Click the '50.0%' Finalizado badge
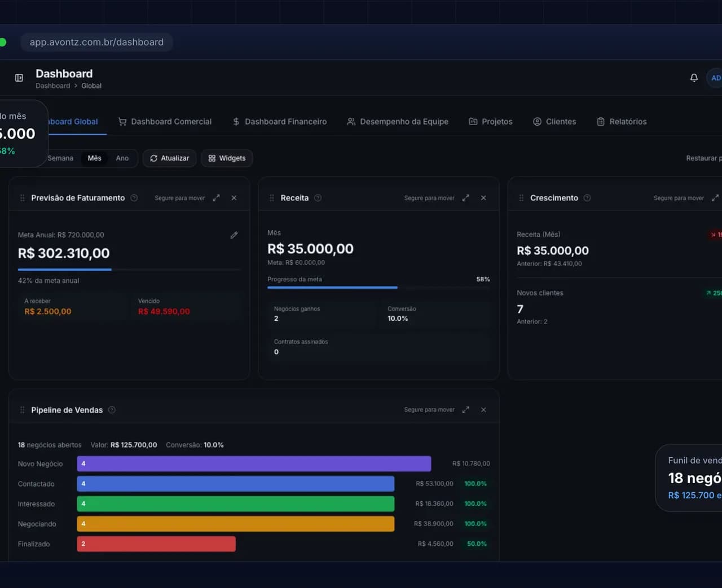The height and width of the screenshot is (588, 722). click(477, 544)
